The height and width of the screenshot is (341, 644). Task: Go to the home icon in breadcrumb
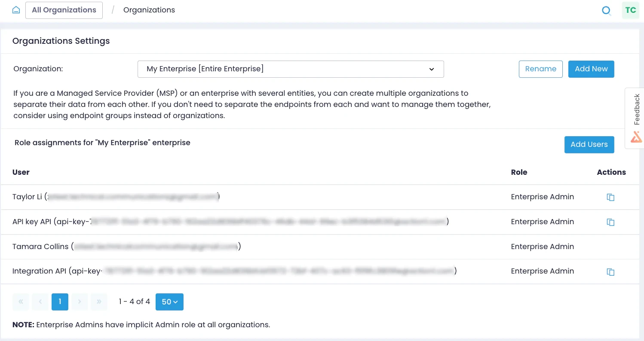16,10
